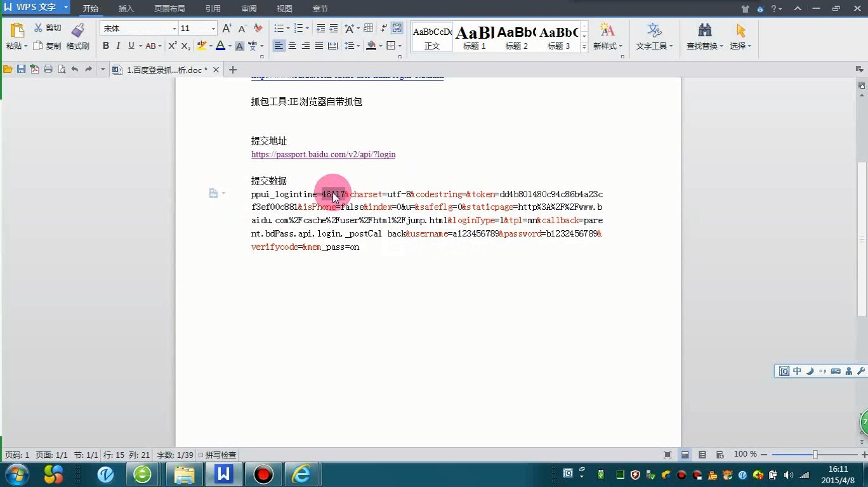Enable strikethrough formatting
868x487 pixels.
(x=151, y=46)
